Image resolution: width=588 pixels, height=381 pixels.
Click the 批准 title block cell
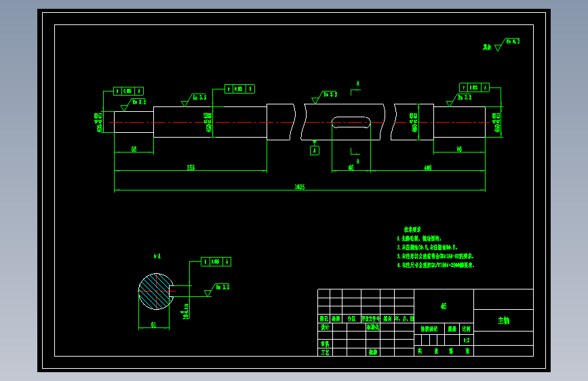tap(373, 352)
